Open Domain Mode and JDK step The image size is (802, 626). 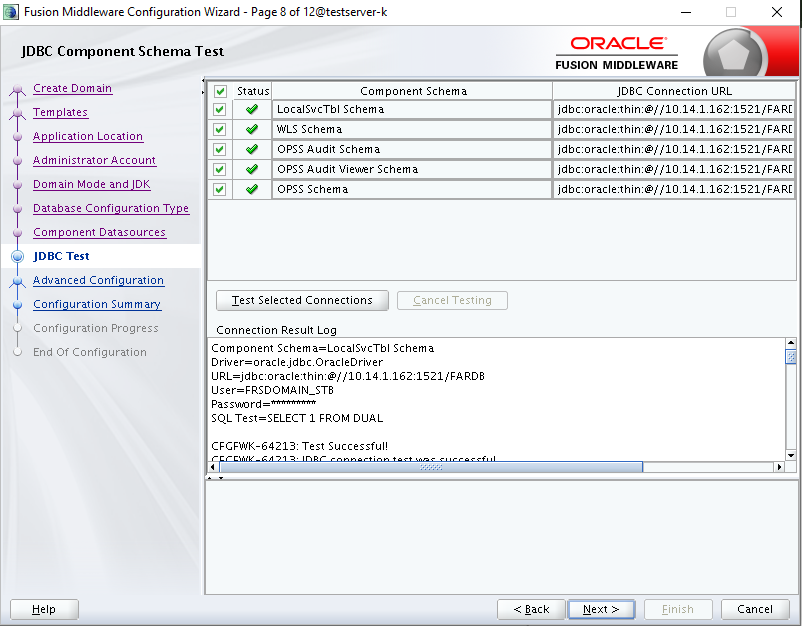pyautogui.click(x=92, y=185)
